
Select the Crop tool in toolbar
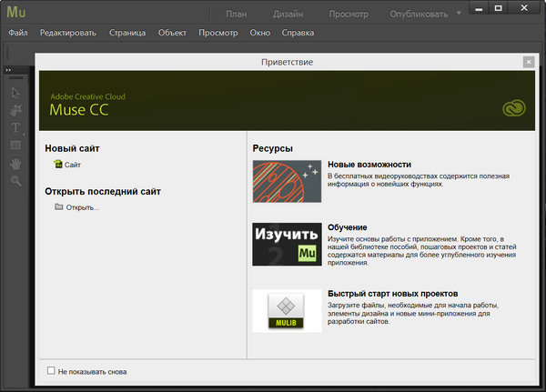point(15,110)
